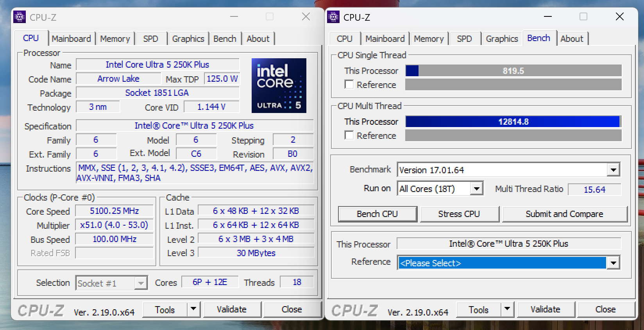The width and height of the screenshot is (644, 330).
Task: Minimize the right CPU-Z window
Action: (548, 16)
